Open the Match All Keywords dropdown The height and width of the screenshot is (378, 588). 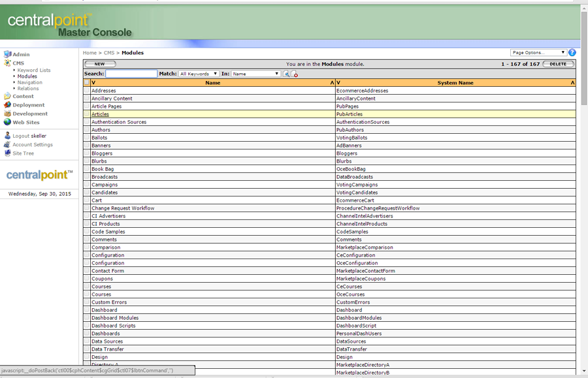pyautogui.click(x=199, y=74)
